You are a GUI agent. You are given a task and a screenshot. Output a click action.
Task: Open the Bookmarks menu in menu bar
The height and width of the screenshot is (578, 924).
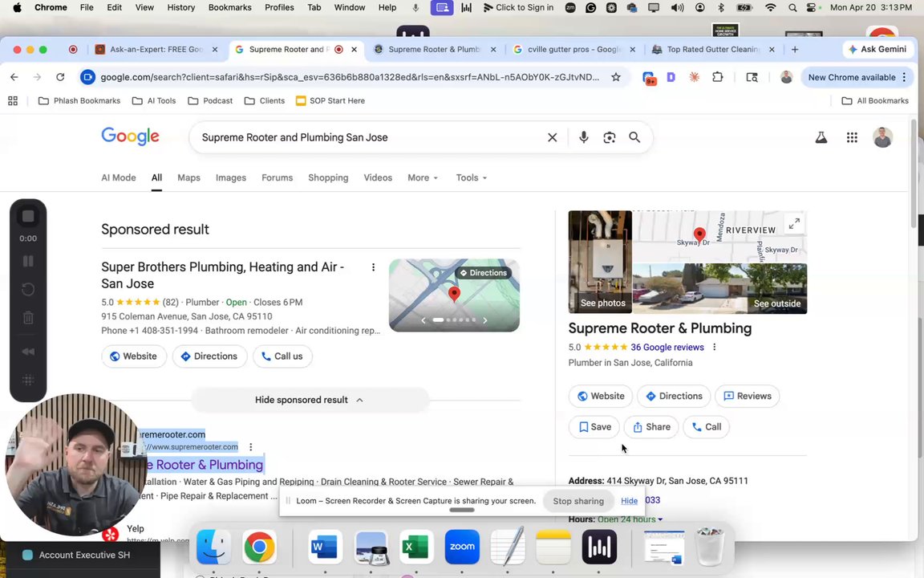230,8
